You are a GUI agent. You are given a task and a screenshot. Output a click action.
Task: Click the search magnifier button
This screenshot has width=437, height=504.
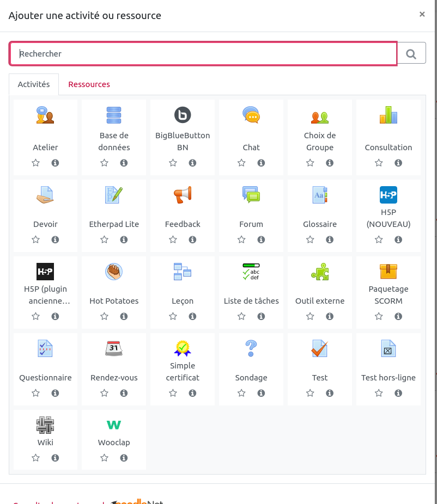click(411, 53)
